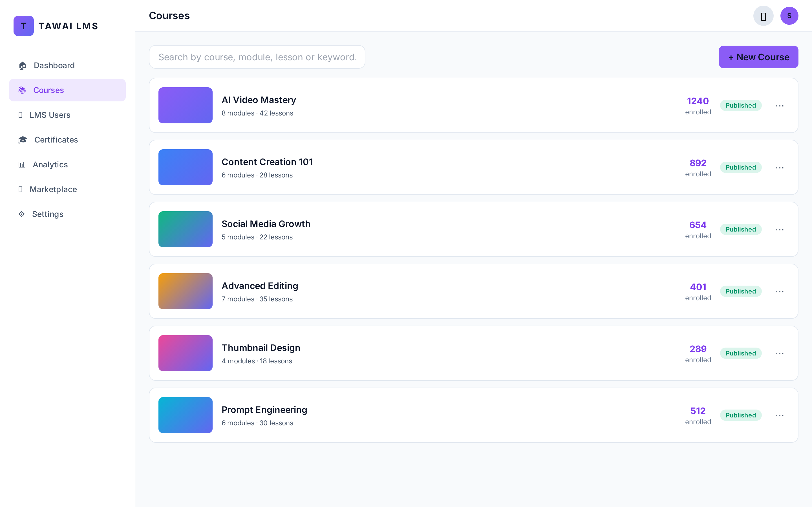Focus the course search field
The height and width of the screenshot is (507, 812).
257,57
